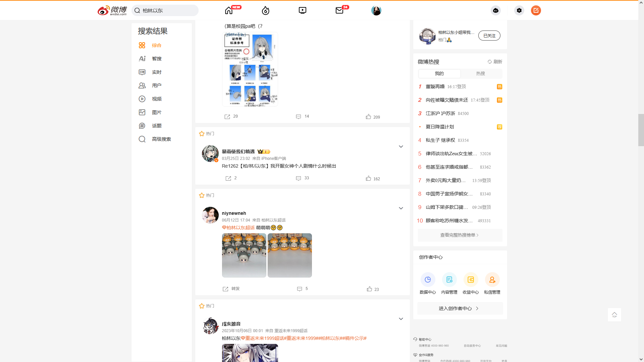Open 收益中心 in creator center
This screenshot has height=362, width=644.
[471, 284]
